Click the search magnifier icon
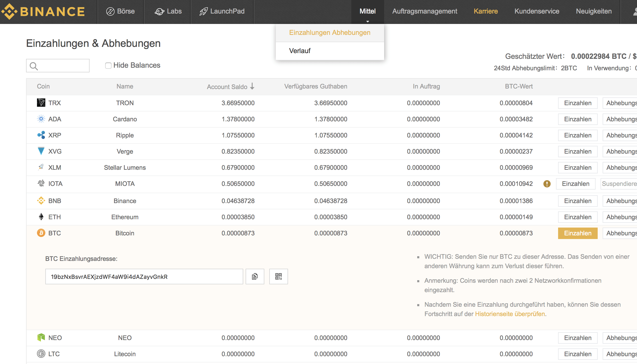Screen dimensions: 637x364 pos(34,66)
